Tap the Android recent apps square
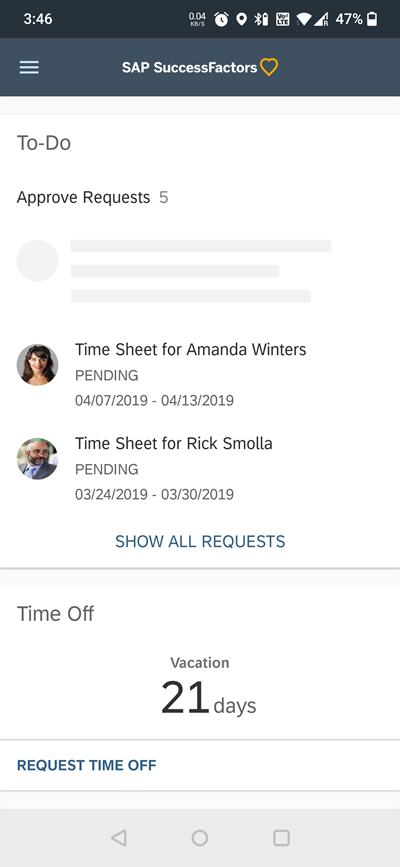Viewport: 400px width, 867px height. pyautogui.click(x=281, y=838)
